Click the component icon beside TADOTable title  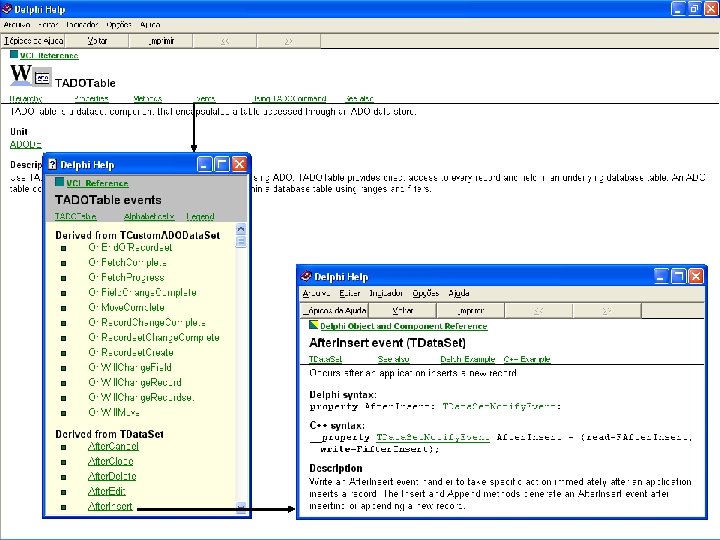(43, 77)
